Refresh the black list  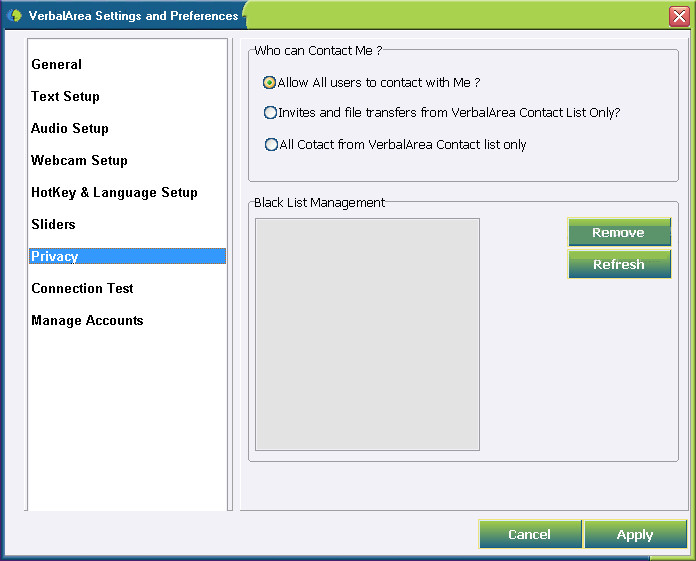coord(619,264)
